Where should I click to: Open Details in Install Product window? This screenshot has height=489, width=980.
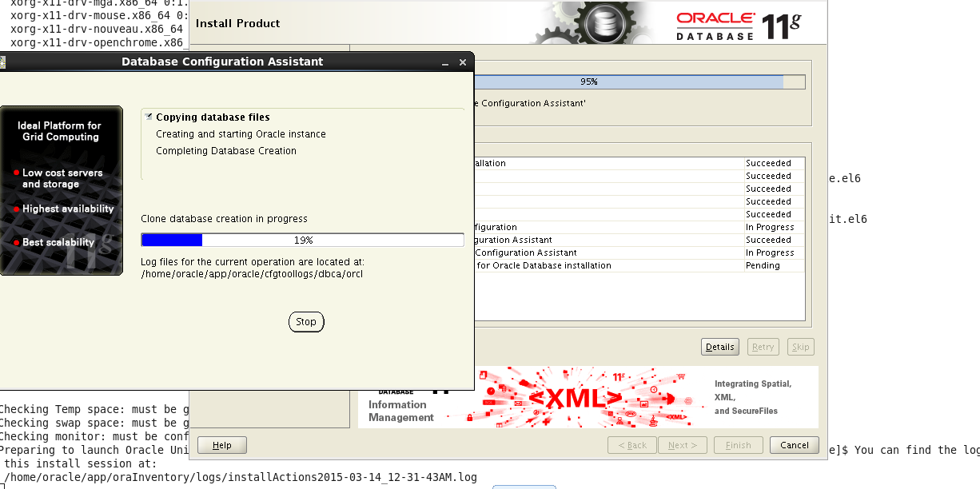tap(719, 347)
